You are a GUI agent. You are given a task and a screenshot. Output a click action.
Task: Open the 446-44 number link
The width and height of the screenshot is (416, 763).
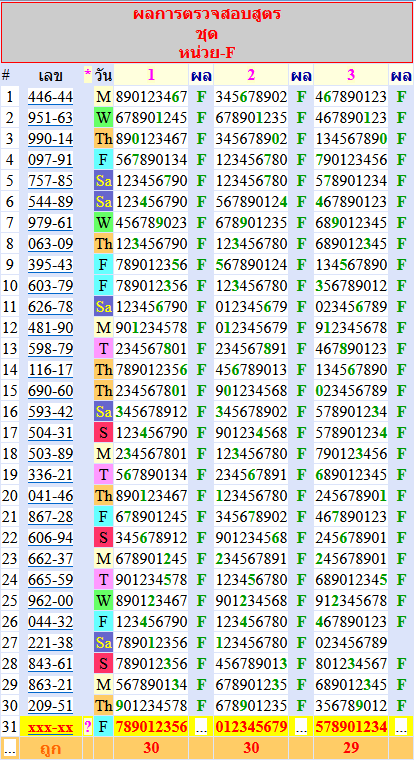(50, 97)
